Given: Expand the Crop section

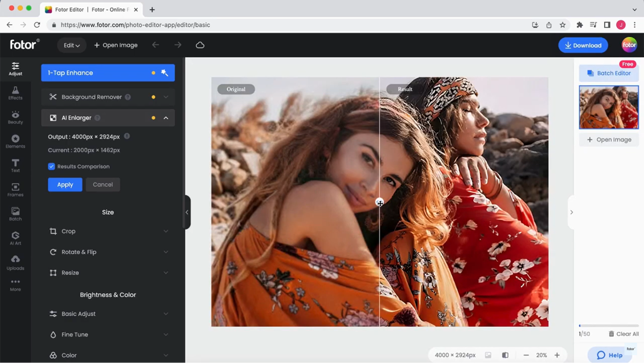Looking at the screenshot, I should click(x=108, y=231).
